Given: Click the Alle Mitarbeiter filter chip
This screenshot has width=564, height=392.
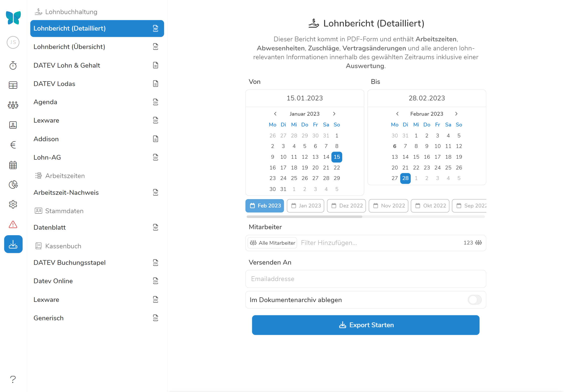Looking at the screenshot, I should [272, 243].
